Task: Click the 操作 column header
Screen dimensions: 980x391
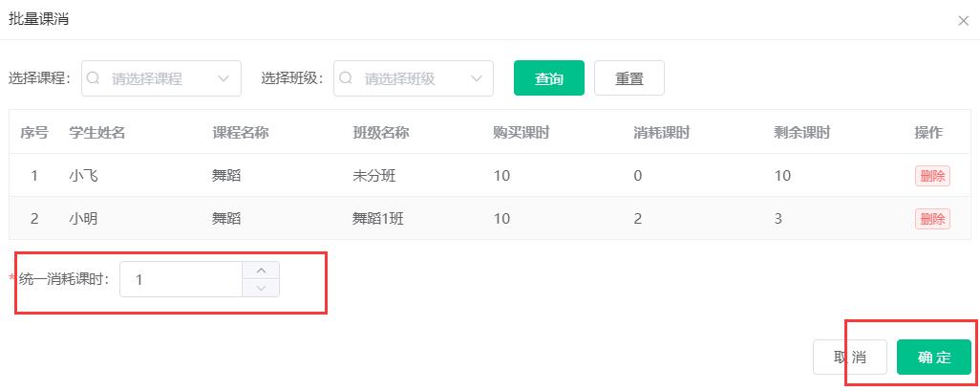Action: click(x=928, y=133)
